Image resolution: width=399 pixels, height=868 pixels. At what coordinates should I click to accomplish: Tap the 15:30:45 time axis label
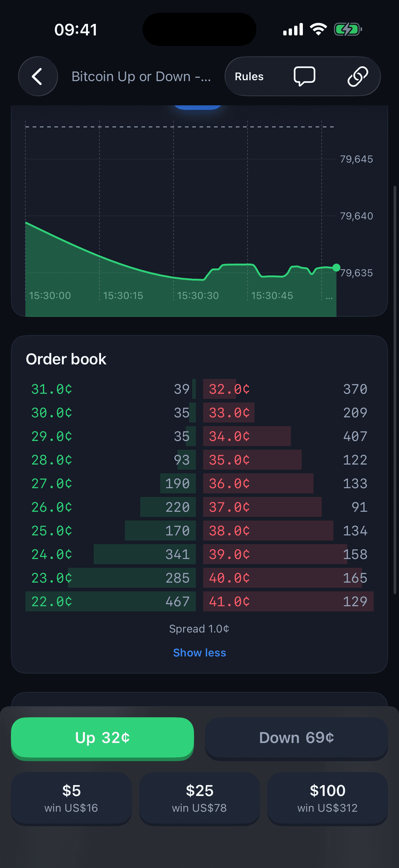(272, 295)
